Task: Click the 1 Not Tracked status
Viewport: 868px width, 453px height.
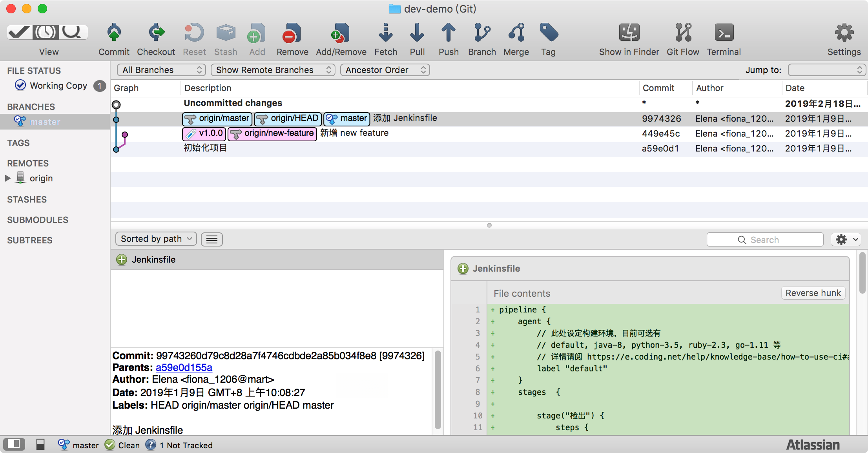Action: [179, 445]
